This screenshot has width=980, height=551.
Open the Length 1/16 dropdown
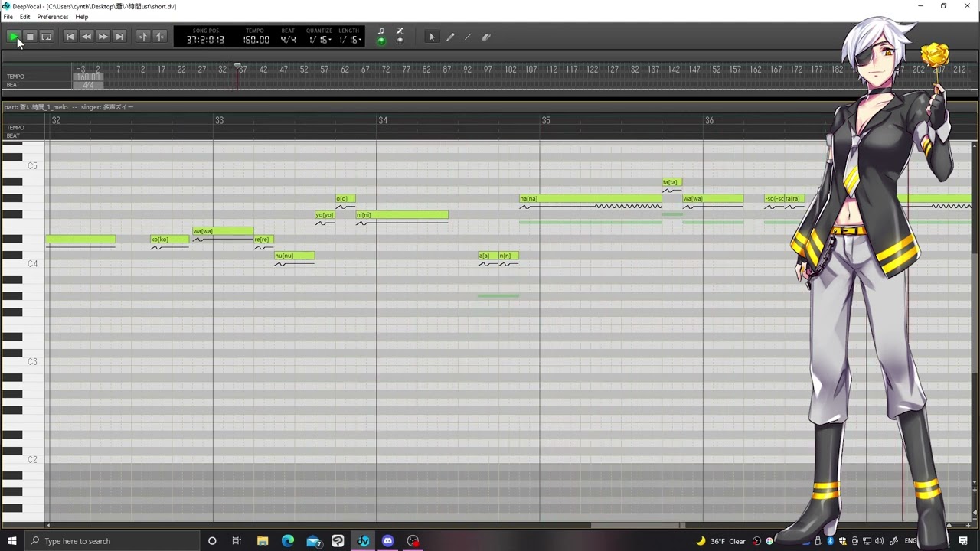pos(349,40)
